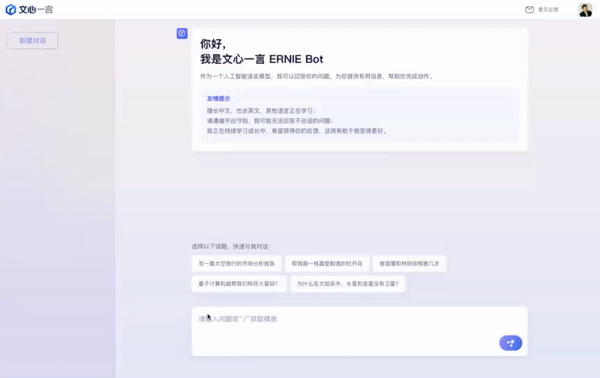This screenshot has width=600, height=378.
Task: Start a new chat with 新建对话
Action: click(33, 41)
